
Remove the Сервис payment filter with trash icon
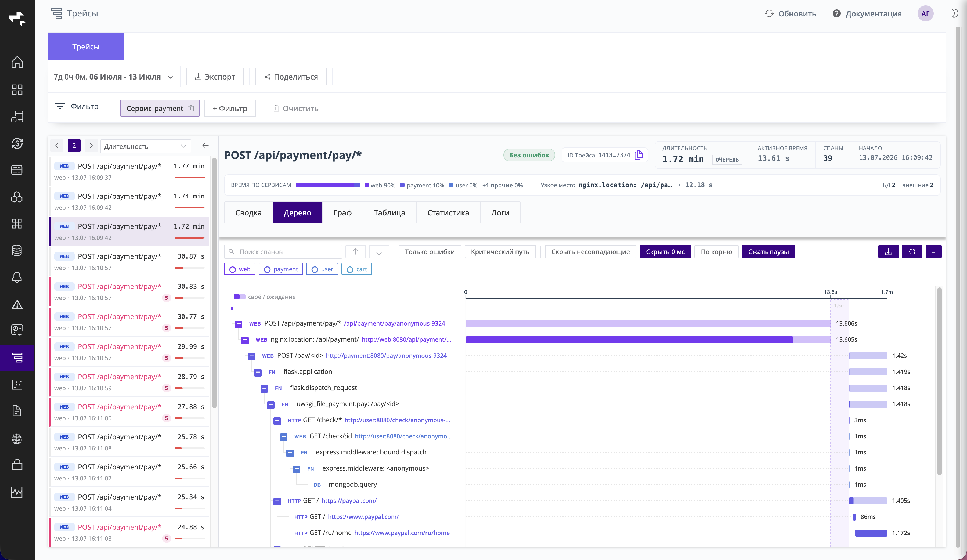click(191, 109)
